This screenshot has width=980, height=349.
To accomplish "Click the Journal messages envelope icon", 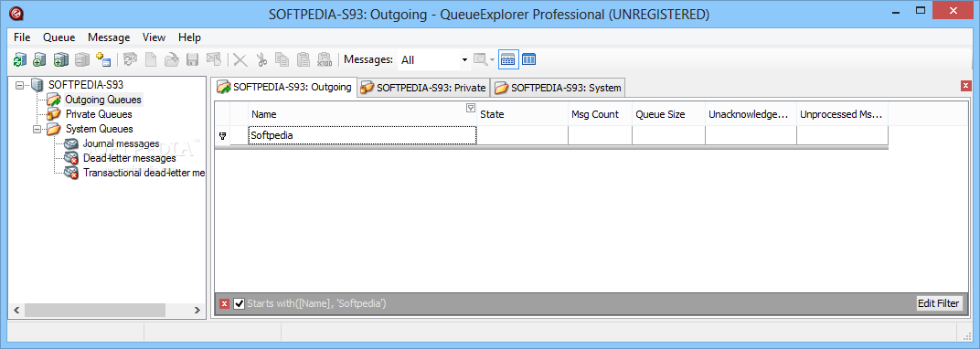I will coord(71,144).
